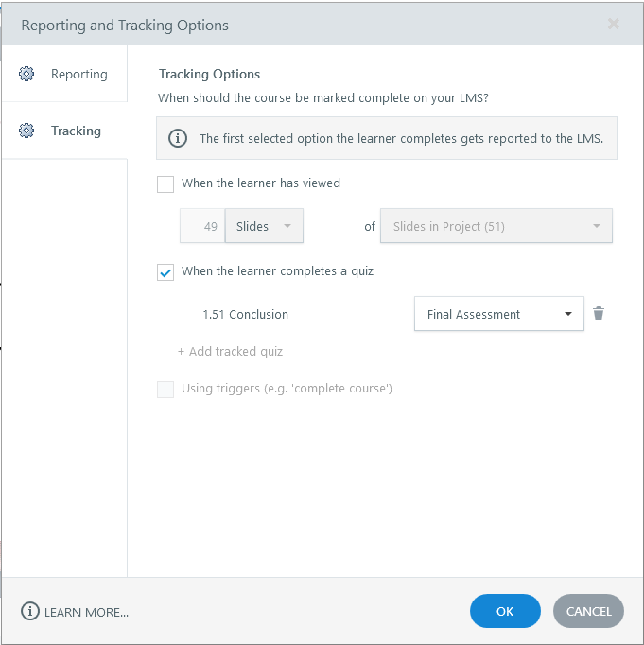Click the Tracking gear icon
Image resolution: width=644 pixels, height=645 pixels.
[x=26, y=131]
